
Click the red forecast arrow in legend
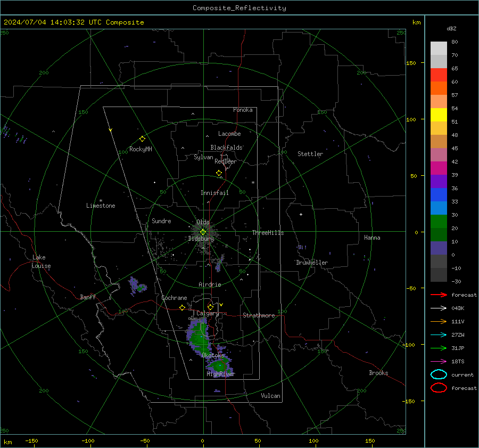(x=439, y=295)
